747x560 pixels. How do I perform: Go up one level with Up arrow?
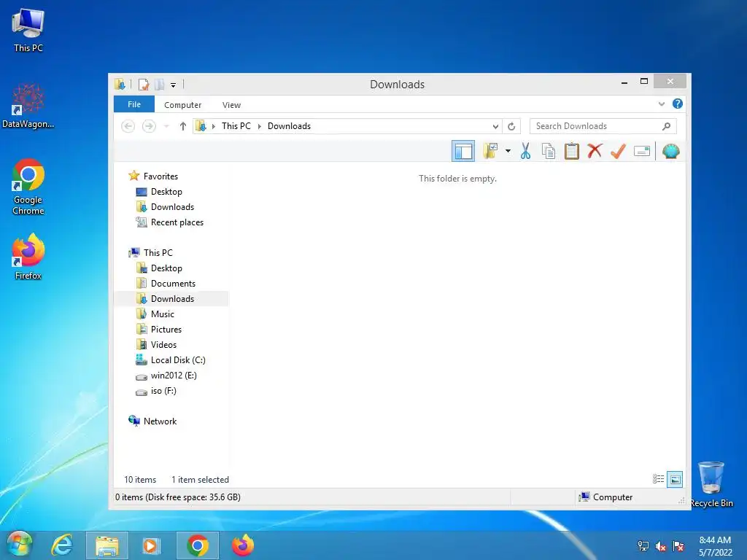point(183,126)
